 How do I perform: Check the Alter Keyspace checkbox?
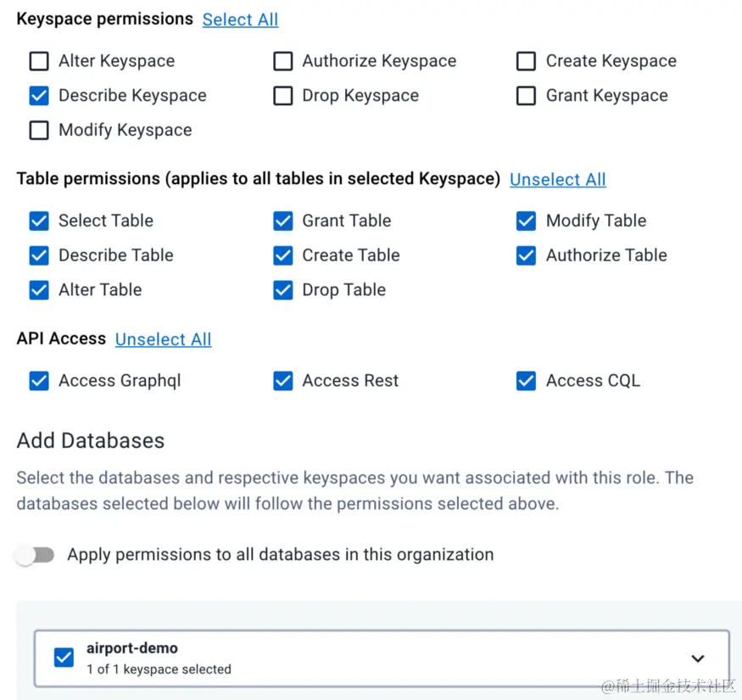pos(39,61)
